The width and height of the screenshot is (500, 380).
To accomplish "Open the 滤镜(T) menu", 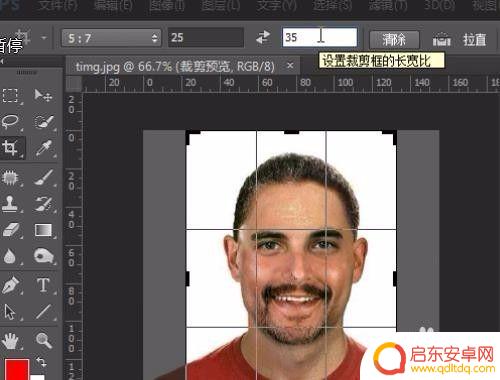I will [x=387, y=6].
